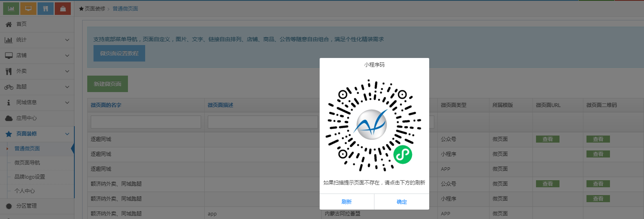Click the orange monitor top icon
The height and width of the screenshot is (219, 644).
[x=28, y=9]
